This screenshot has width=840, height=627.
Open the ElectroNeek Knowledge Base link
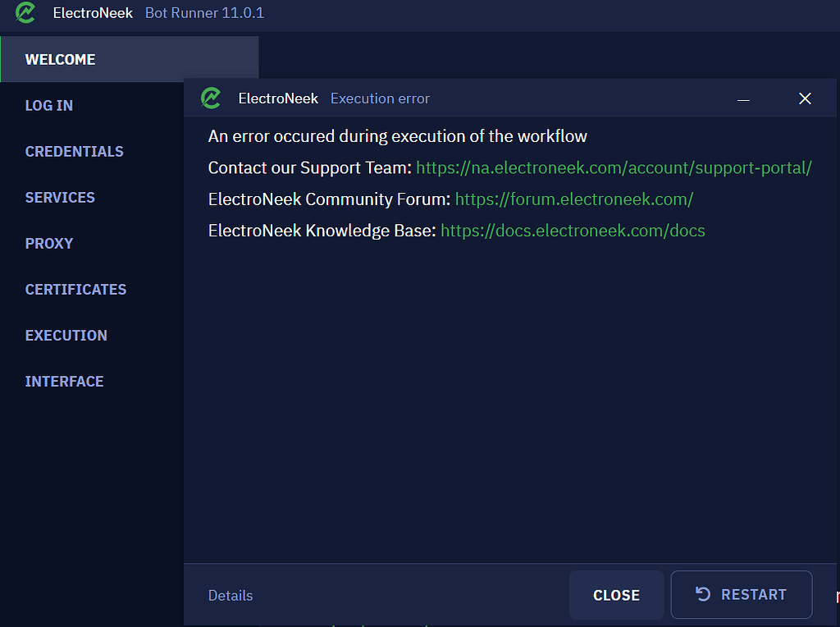(573, 231)
